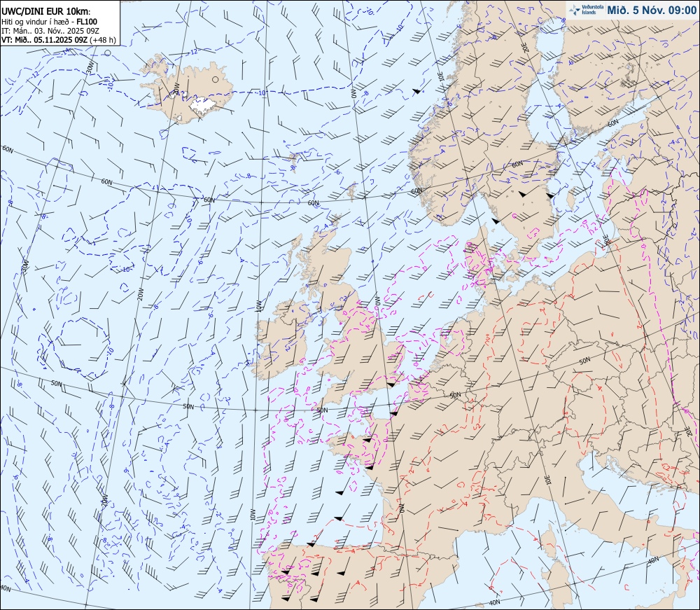700x610 pixels.
Task: Click the 'Mið. 5 Nóv. 09:00' timestamp
Action: coord(651,10)
